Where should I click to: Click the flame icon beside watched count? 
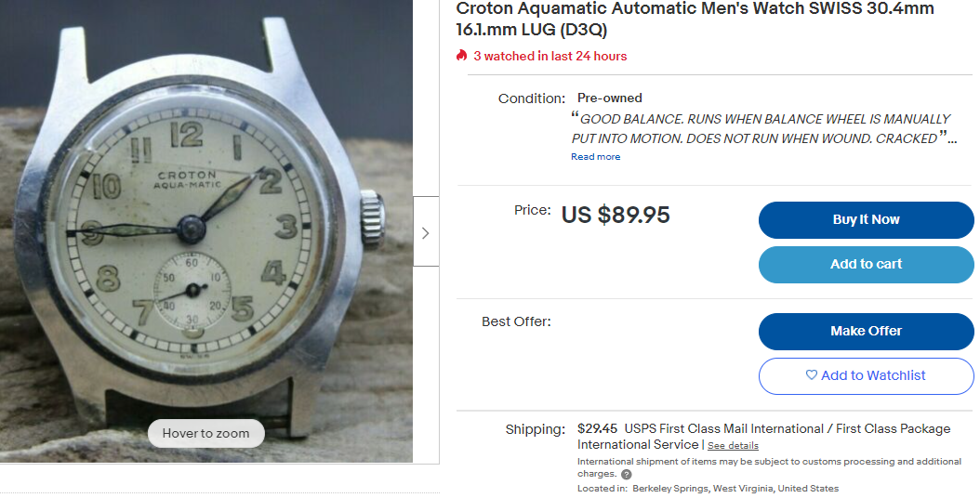pos(461,56)
